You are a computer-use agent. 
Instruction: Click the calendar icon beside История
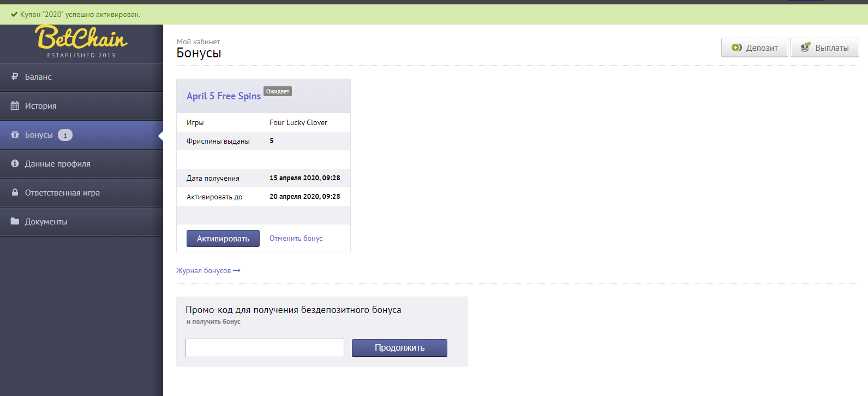coord(15,105)
